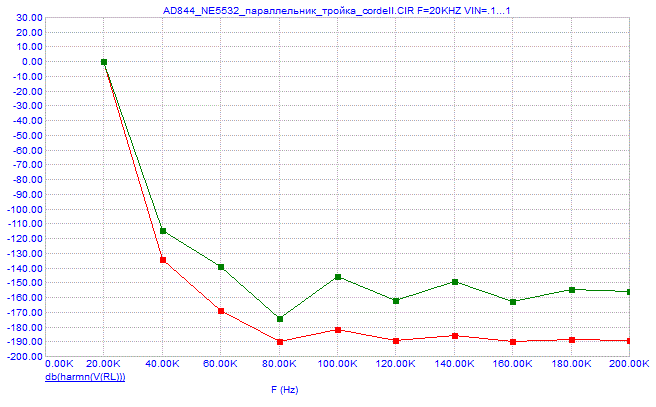Click the green data point at 80.00K

pyautogui.click(x=280, y=319)
